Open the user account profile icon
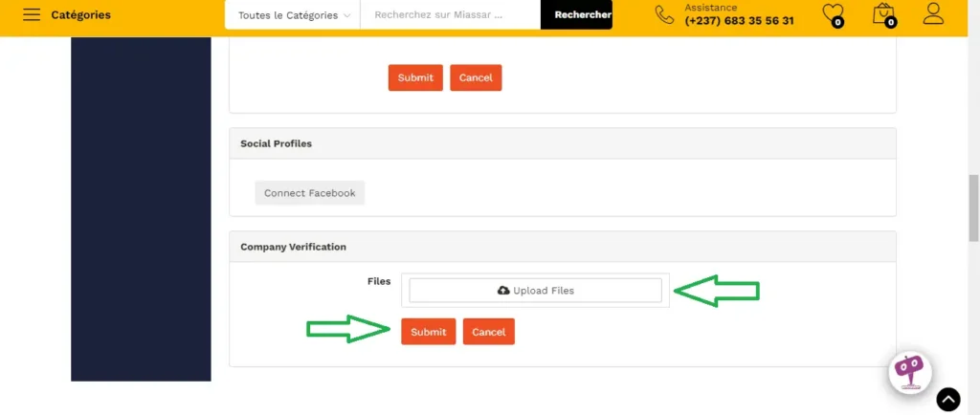This screenshot has width=980, height=415. [x=933, y=14]
